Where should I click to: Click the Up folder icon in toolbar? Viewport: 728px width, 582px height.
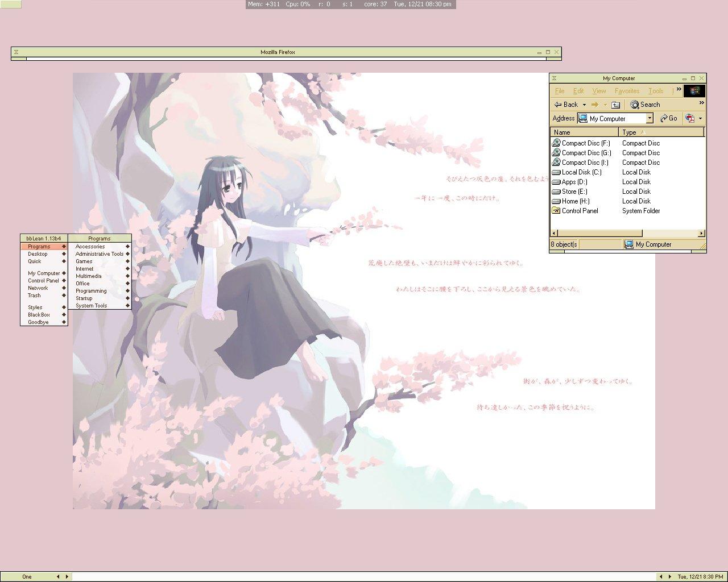pos(615,105)
